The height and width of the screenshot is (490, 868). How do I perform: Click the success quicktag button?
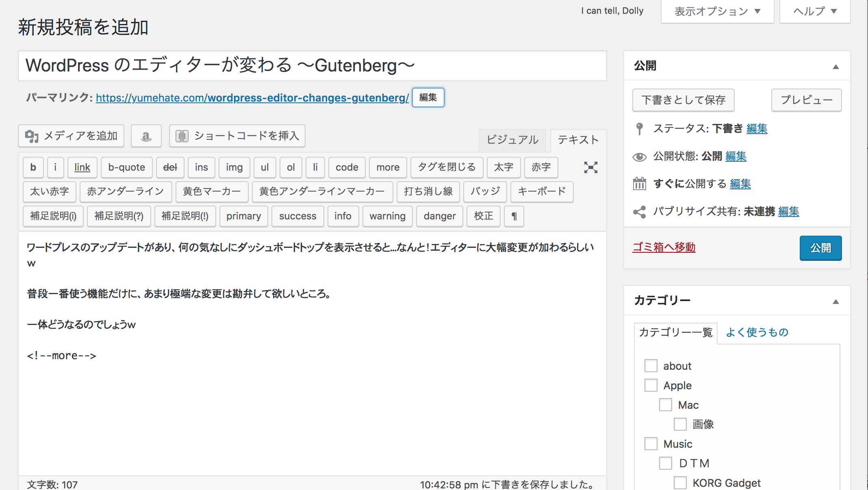pos(298,216)
